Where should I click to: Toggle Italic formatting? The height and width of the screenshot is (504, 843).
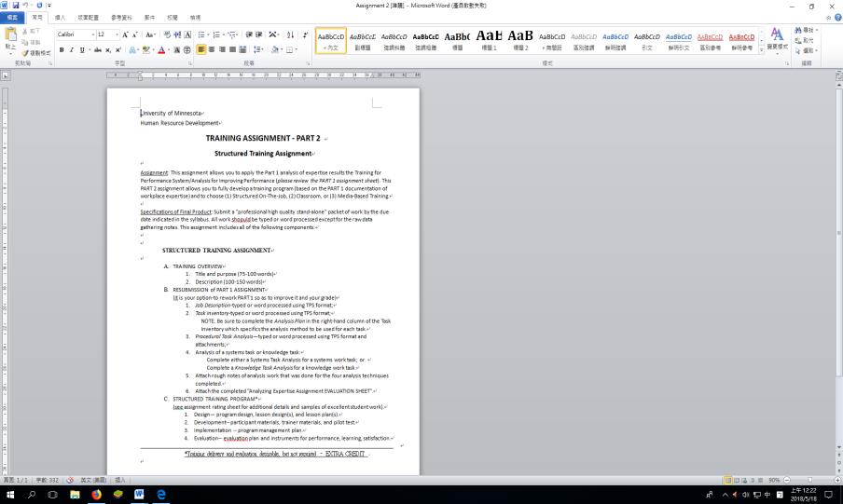click(x=72, y=50)
